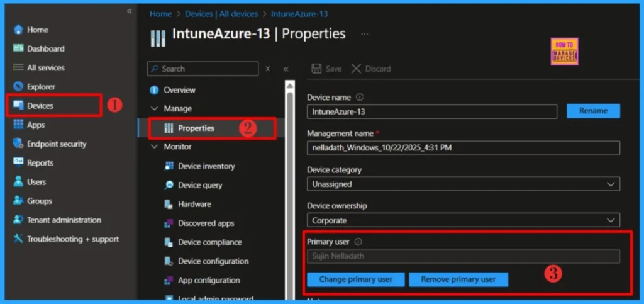Click the Device name info icon
This screenshot has width=644, height=304.
tap(360, 98)
